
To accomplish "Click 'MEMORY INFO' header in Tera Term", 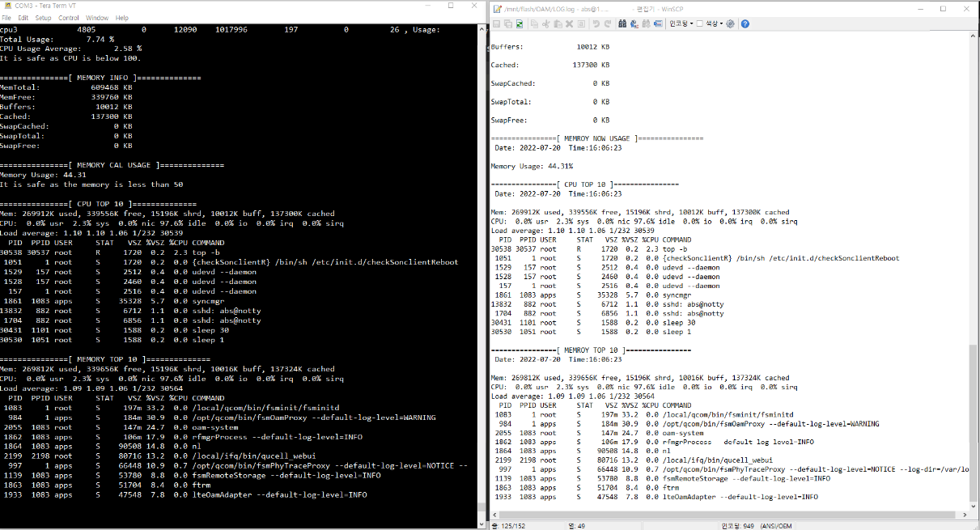I will tap(100, 78).
